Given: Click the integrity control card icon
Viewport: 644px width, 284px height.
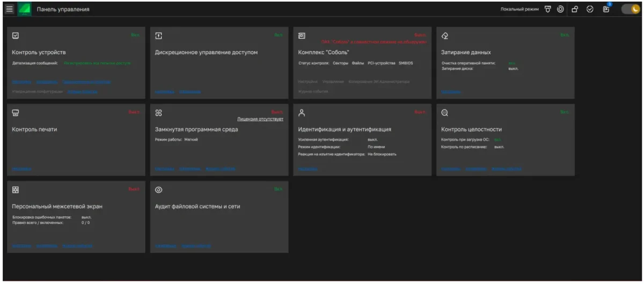Looking at the screenshot, I should coord(445,113).
